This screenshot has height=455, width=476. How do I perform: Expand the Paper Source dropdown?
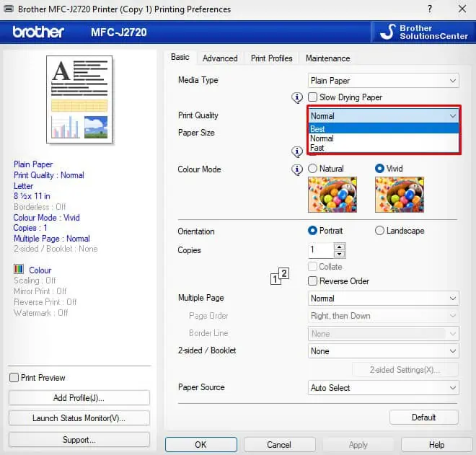(384, 388)
